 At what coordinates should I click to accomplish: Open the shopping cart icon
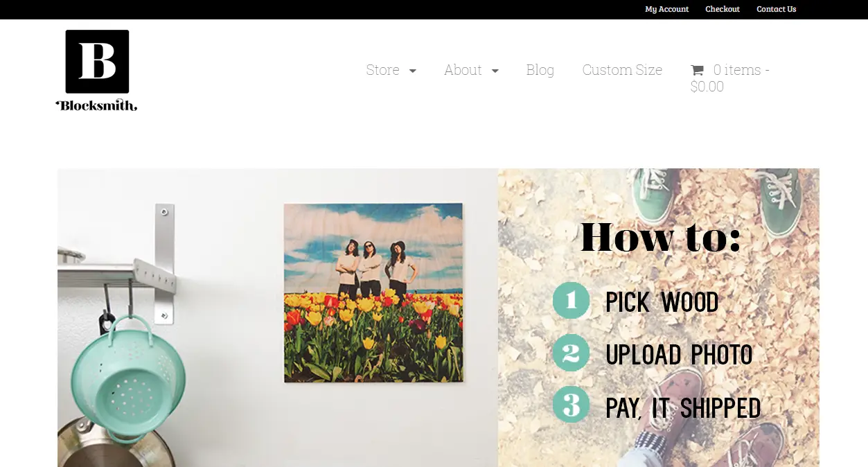[697, 70]
